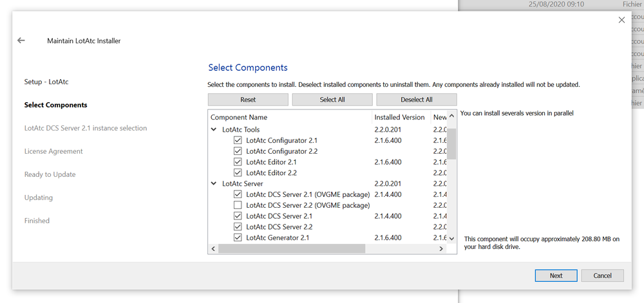Click 2.1.4.400 in the OVGME package row

tap(388, 194)
